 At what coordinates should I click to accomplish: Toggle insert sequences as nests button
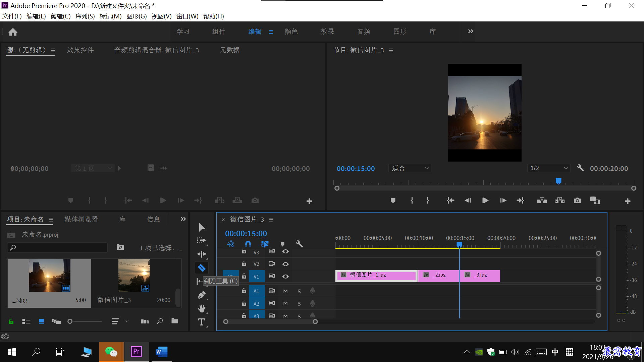coord(231,244)
